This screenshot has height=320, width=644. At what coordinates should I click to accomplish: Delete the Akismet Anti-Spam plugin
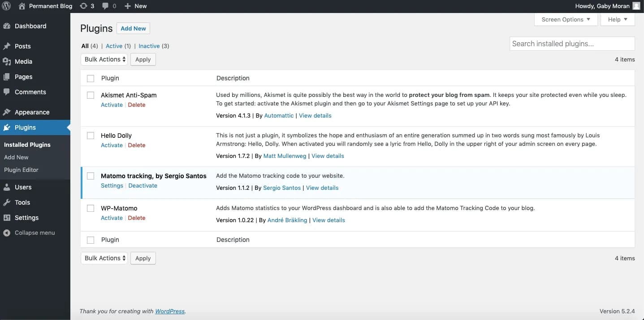pyautogui.click(x=137, y=105)
